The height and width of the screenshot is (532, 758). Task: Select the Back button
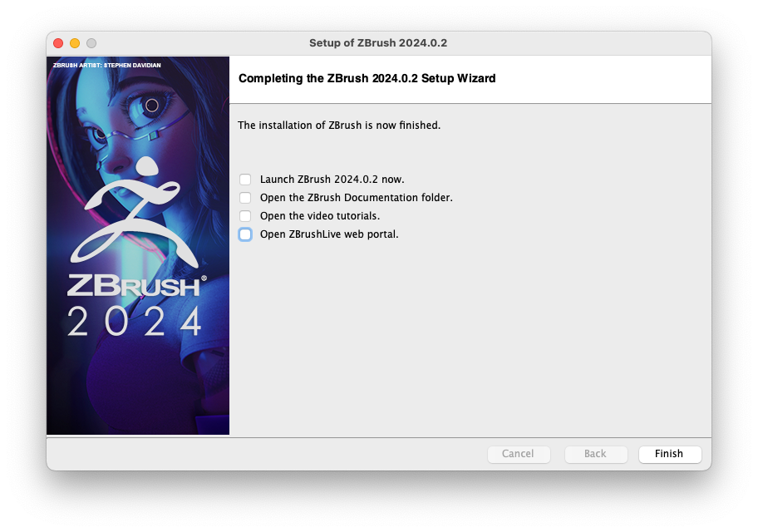coord(595,454)
